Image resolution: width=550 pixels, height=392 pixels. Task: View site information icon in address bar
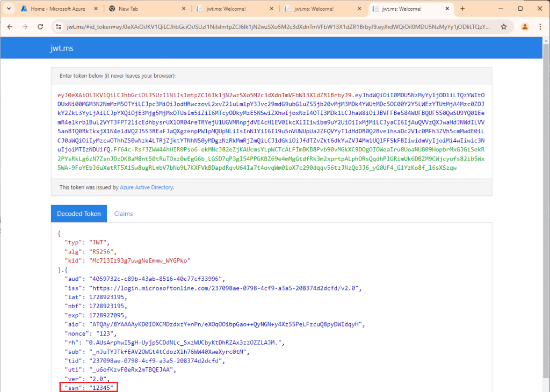(58, 26)
